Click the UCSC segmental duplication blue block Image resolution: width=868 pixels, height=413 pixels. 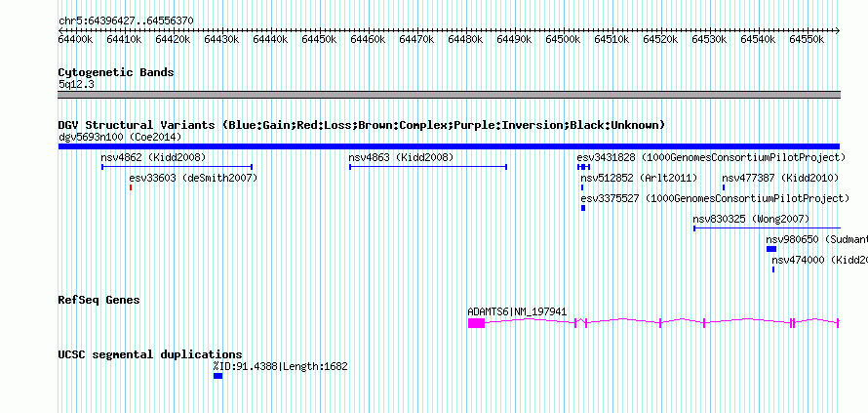click(x=218, y=376)
